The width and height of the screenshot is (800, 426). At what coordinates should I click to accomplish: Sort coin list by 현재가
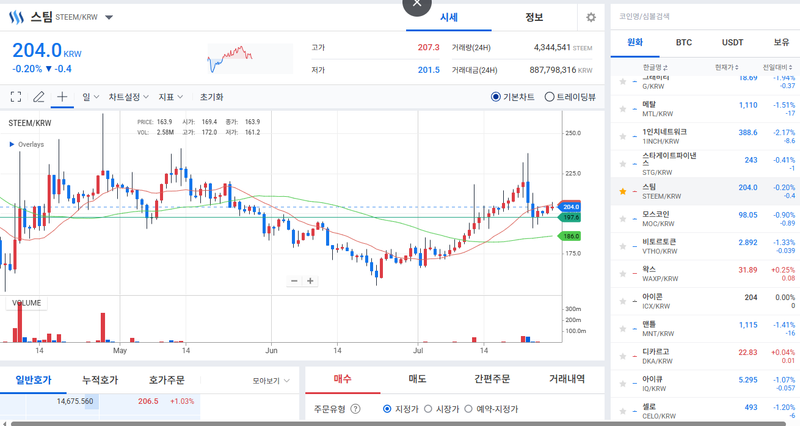727,67
